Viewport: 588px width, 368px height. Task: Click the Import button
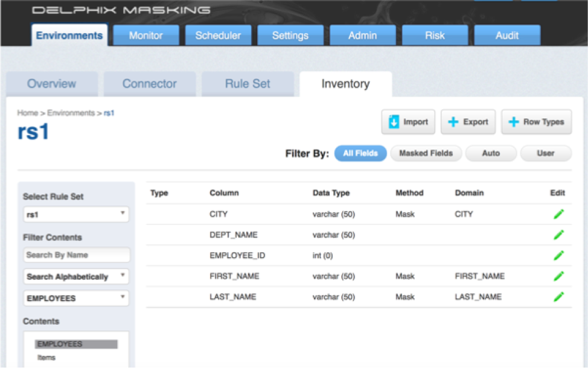tap(408, 122)
